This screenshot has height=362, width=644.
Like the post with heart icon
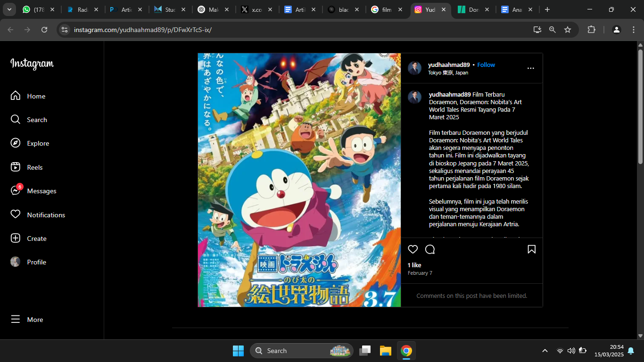[413, 249]
